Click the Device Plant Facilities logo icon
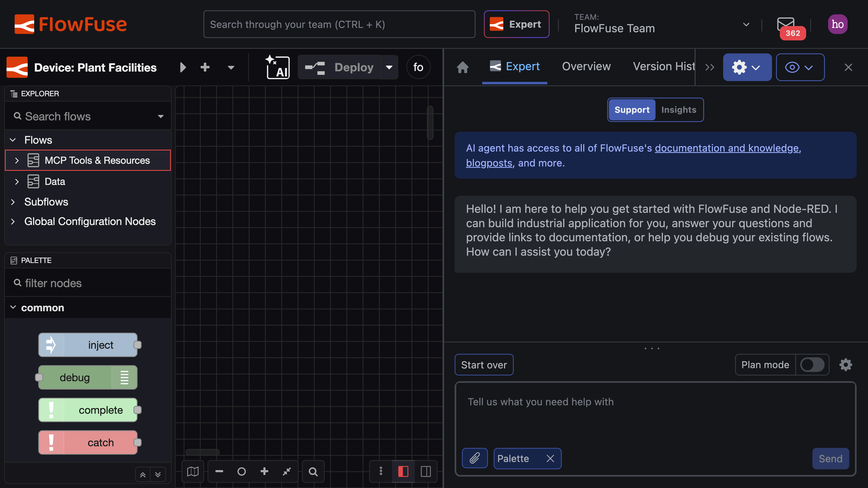868x488 pixels. click(x=17, y=67)
